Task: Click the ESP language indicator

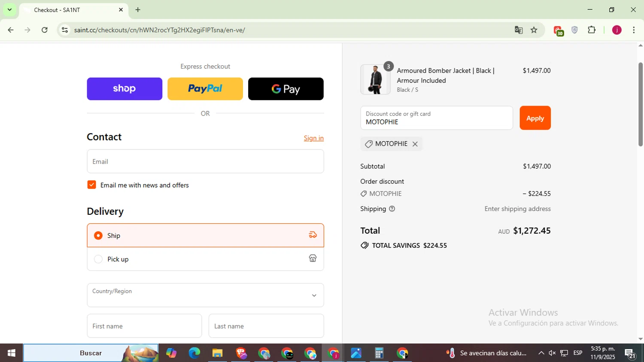Action: [578, 353]
